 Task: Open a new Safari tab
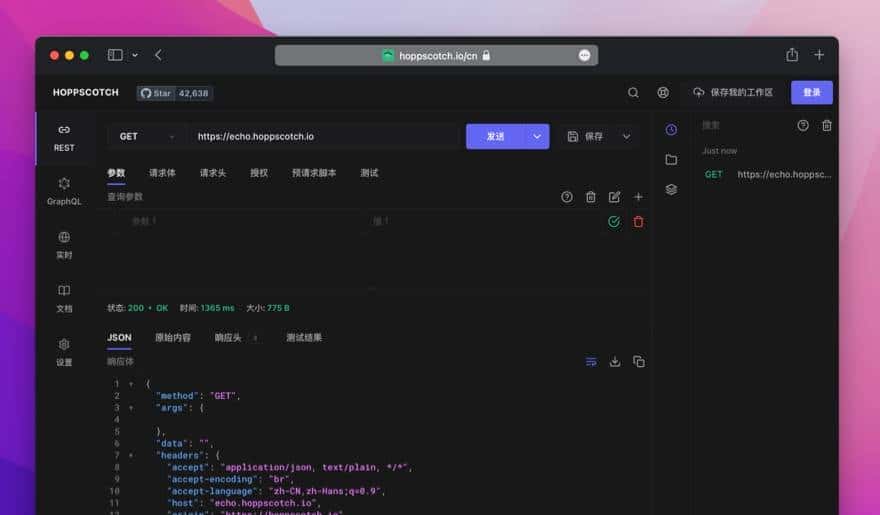(819, 54)
